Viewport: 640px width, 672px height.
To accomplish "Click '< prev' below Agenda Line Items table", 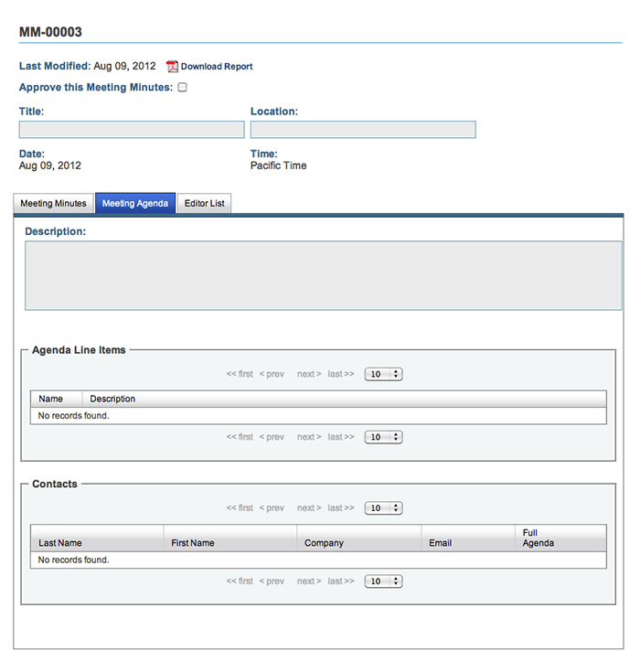I will point(272,437).
